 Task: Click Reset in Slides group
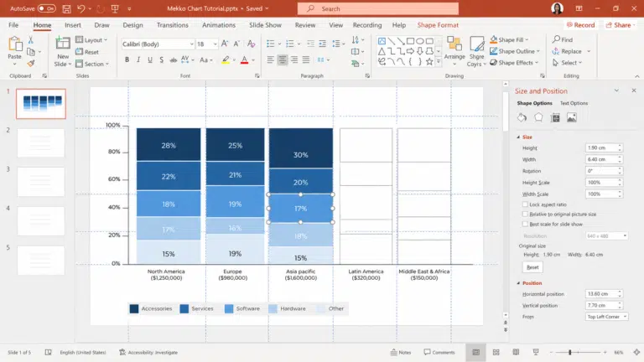click(x=87, y=52)
